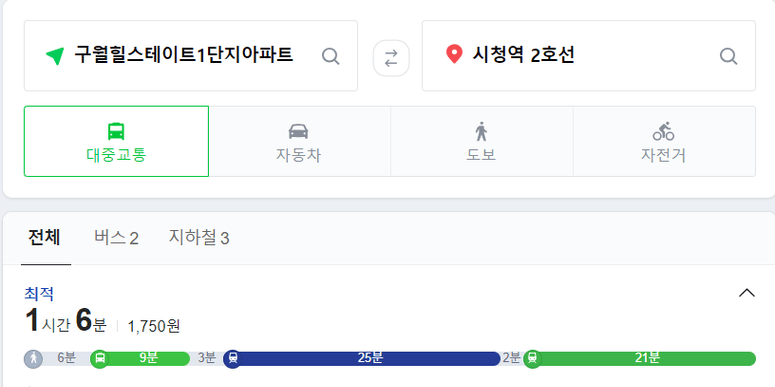Switch to the 버스 2 tab
Image resolution: width=775 pixels, height=387 pixels.
116,238
